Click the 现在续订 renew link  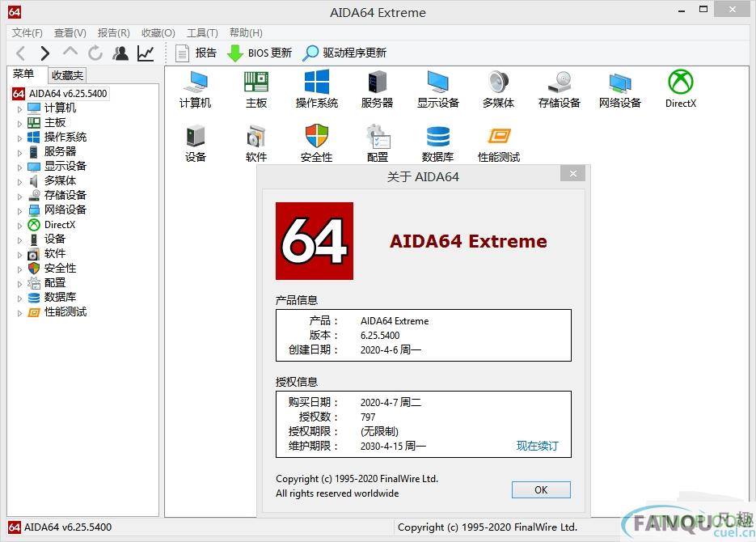tap(537, 446)
